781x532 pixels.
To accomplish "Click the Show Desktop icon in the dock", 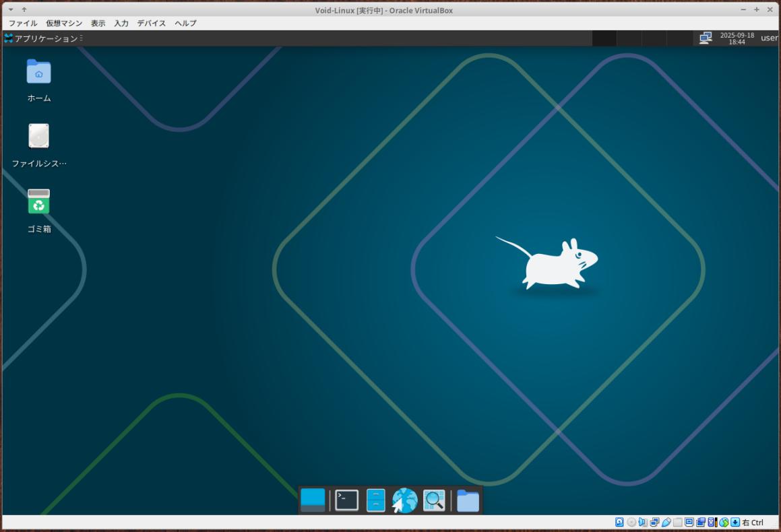I will [x=313, y=500].
